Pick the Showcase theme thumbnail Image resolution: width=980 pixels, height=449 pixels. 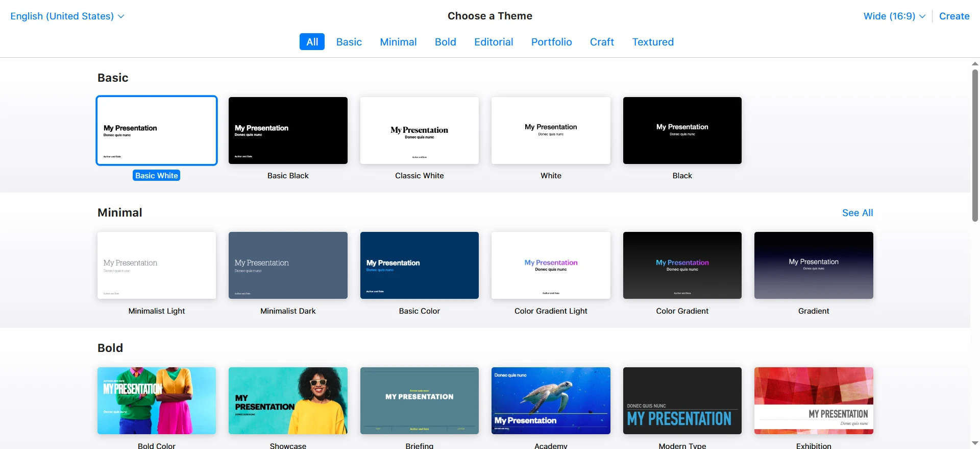[x=288, y=401]
